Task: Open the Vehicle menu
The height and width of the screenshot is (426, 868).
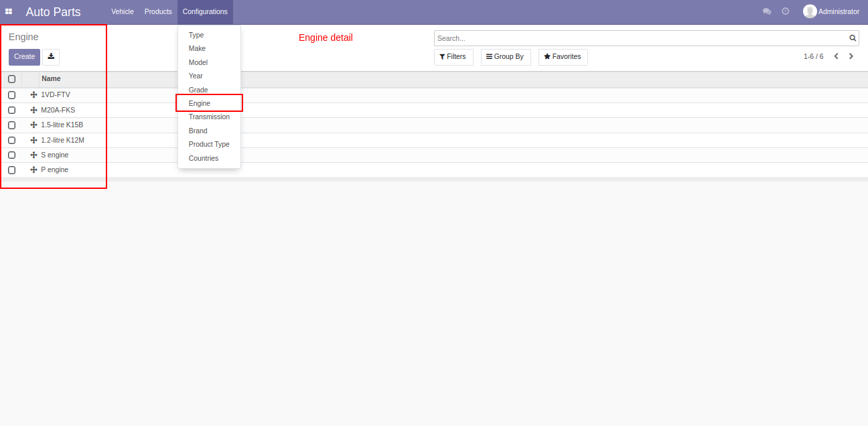Action: click(123, 11)
